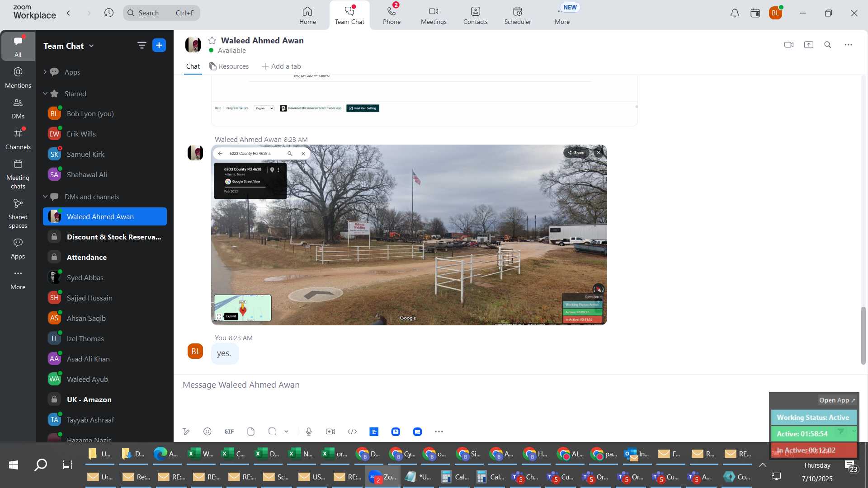Open chat with Samuel Kirk
Viewport: 868px width, 488px height.
[105, 154]
